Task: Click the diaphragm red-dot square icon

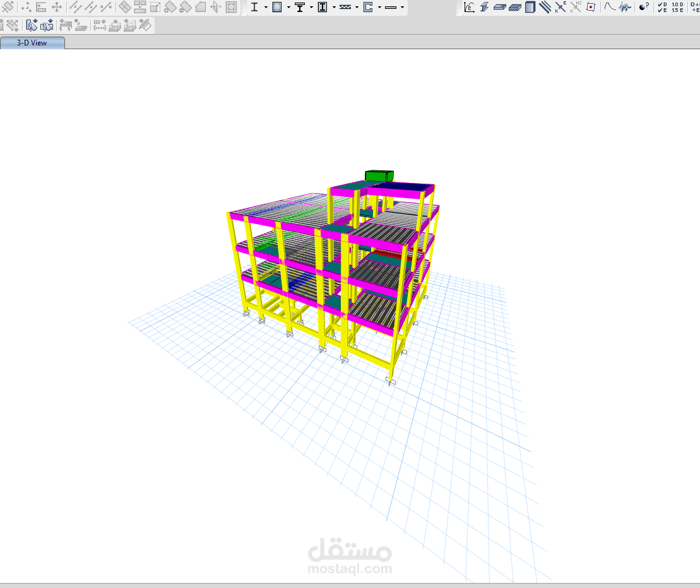Action: point(591,7)
